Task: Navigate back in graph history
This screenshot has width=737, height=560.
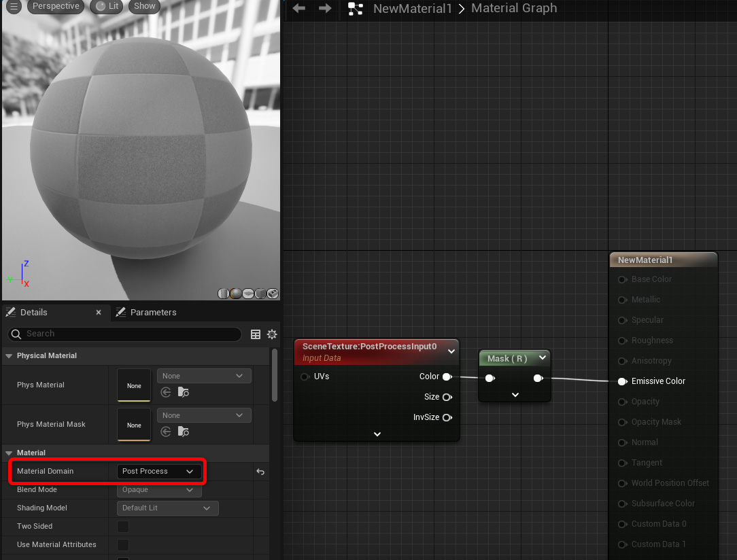Action: pos(298,8)
